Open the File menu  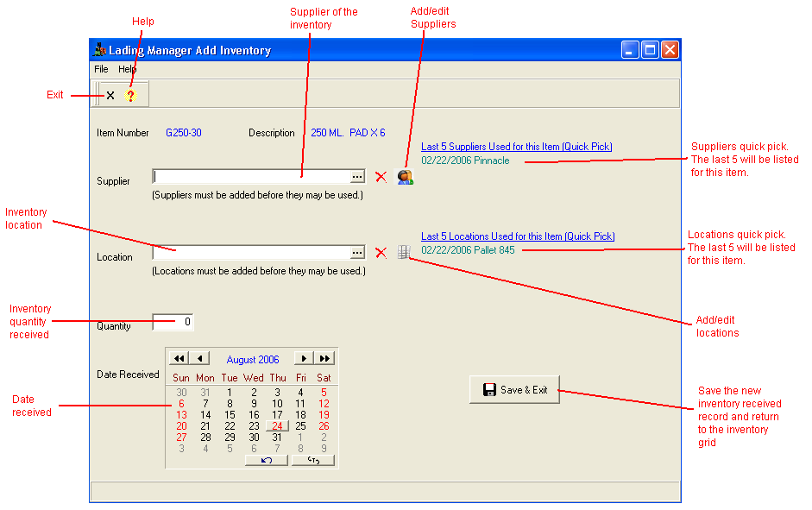coord(101,69)
